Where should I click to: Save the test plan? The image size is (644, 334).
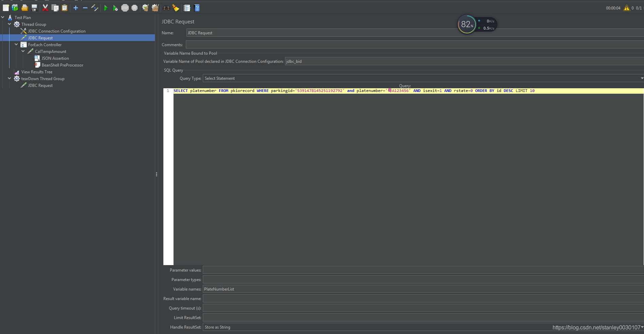coord(34,8)
